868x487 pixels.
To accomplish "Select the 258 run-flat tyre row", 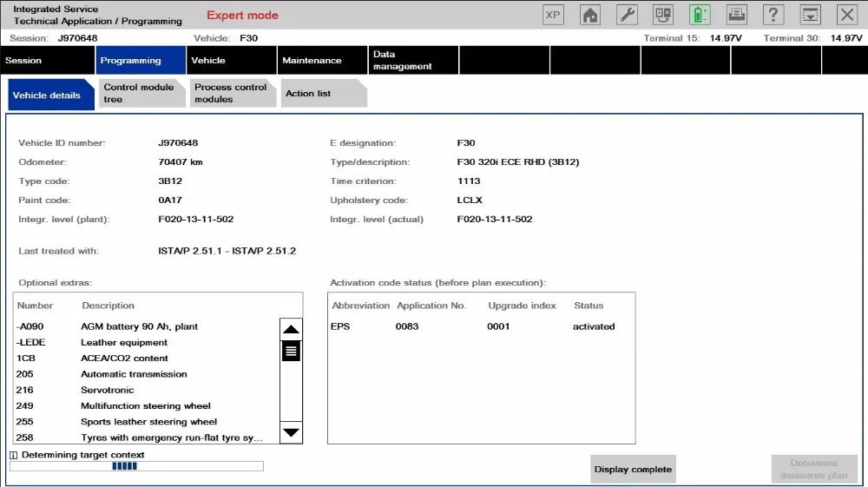I will point(147,438).
